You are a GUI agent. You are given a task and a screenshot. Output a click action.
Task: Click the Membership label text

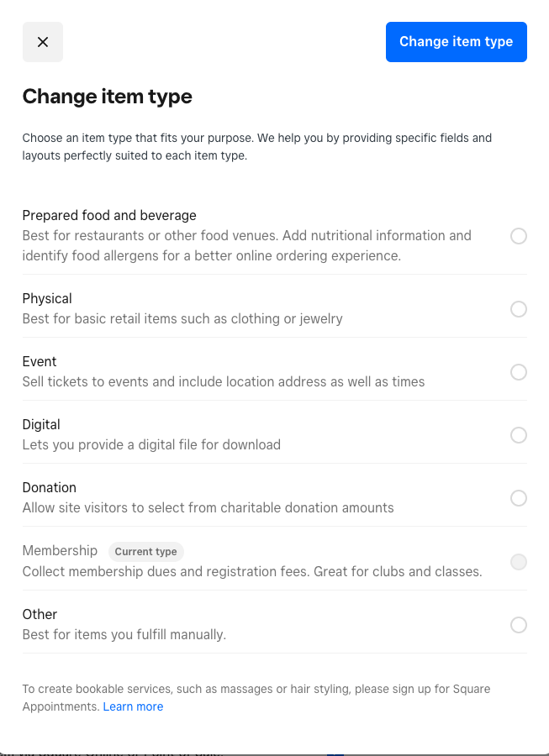tap(60, 551)
